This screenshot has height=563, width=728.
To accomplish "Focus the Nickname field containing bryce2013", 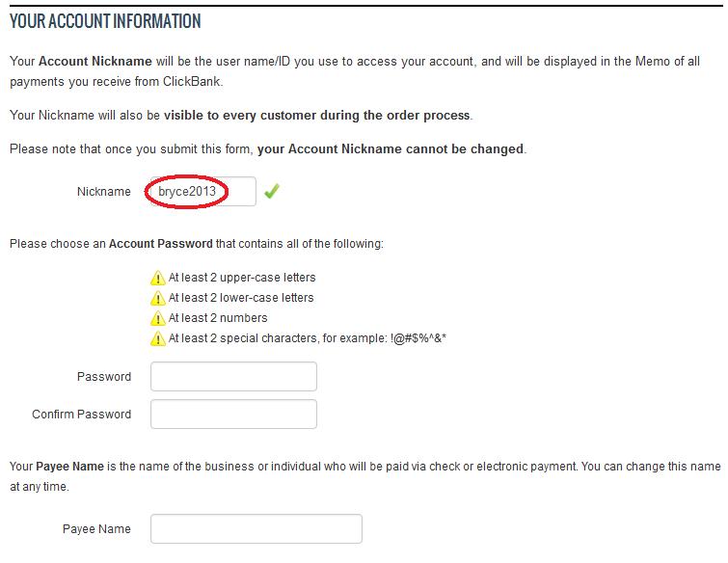I will [202, 191].
